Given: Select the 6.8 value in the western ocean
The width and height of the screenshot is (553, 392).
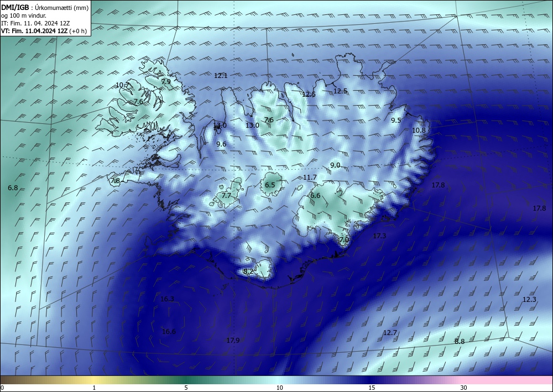Looking at the screenshot, I should pos(13,188).
